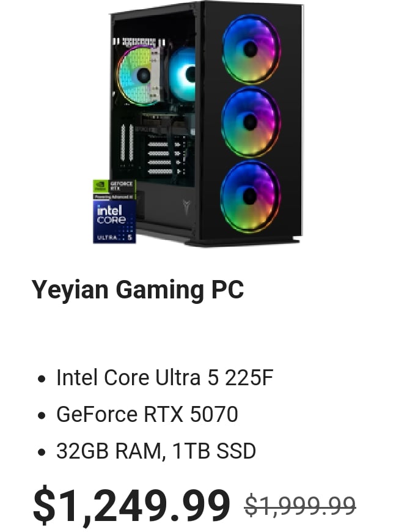This screenshot has width=396, height=532.
Task: Click the $1,249.99 sale price
Action: (x=131, y=505)
